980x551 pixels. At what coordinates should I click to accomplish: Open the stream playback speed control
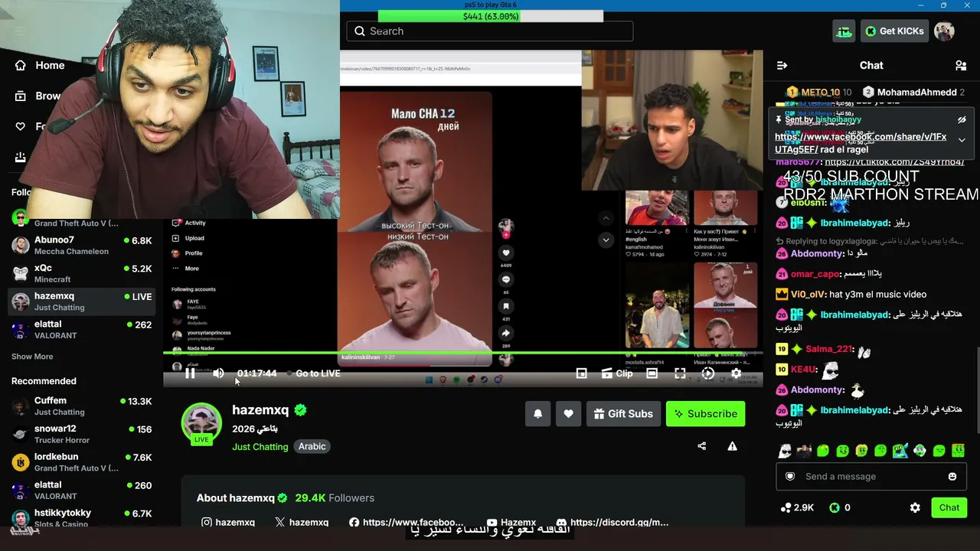(708, 373)
